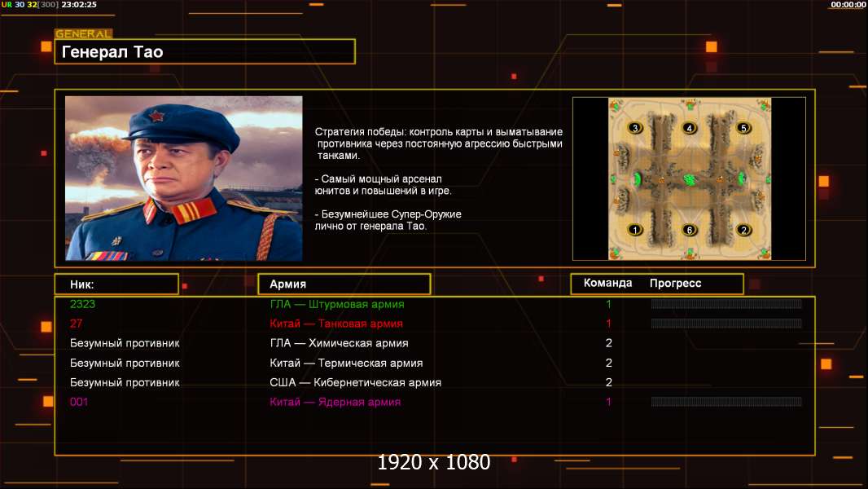The width and height of the screenshot is (868, 489).
Task: Click the Команда column header
Action: pos(607,283)
